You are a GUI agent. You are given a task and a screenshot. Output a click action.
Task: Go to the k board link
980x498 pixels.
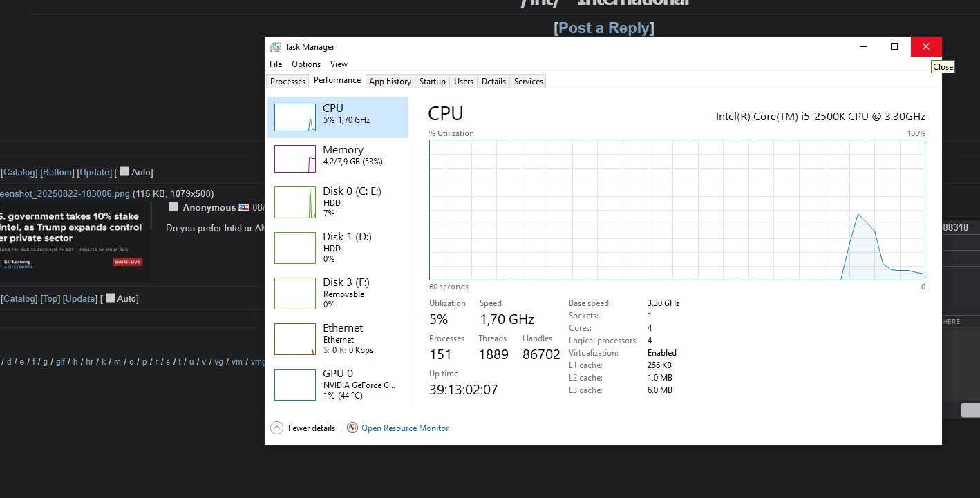pos(104,361)
